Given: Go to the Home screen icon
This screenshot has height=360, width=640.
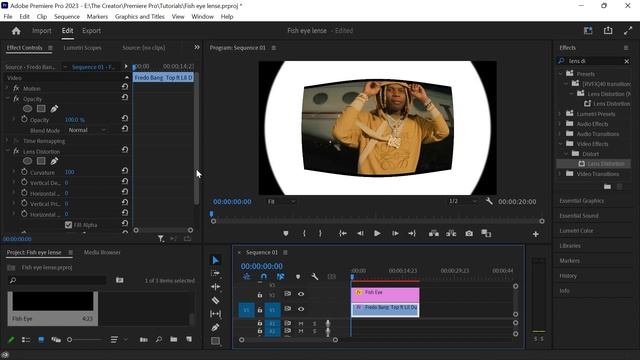Looking at the screenshot, I should pyautogui.click(x=16, y=31).
